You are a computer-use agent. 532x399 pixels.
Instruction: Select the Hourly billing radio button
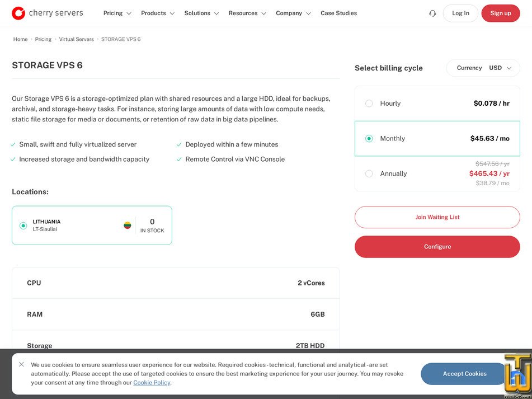click(369, 104)
